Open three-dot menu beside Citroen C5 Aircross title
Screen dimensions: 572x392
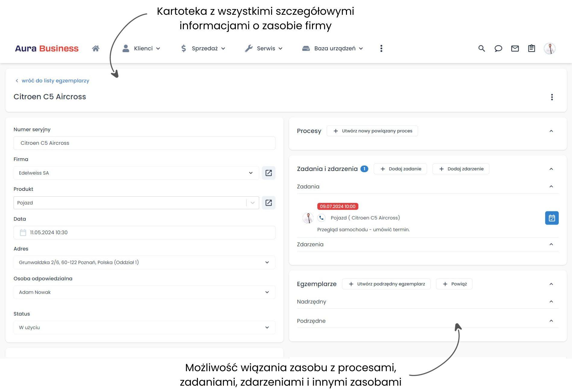552,97
